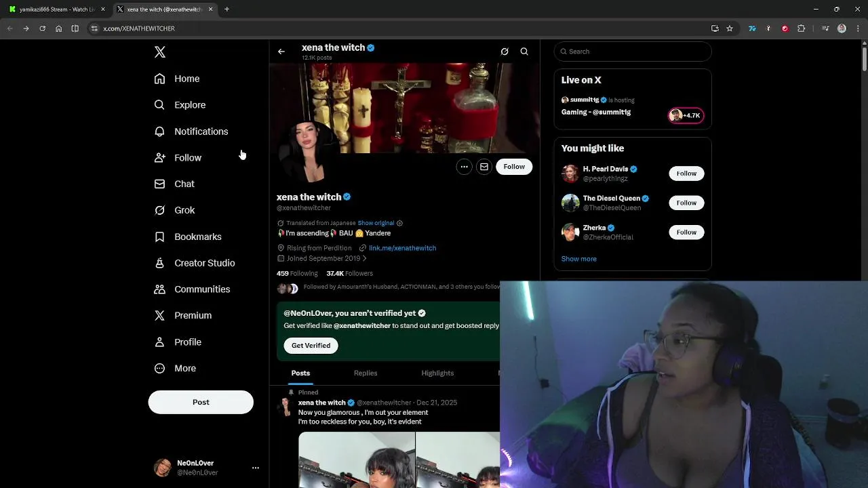Viewport: 868px width, 488px height.
Task: Bookmark this page with the star icon
Action: (x=730, y=28)
